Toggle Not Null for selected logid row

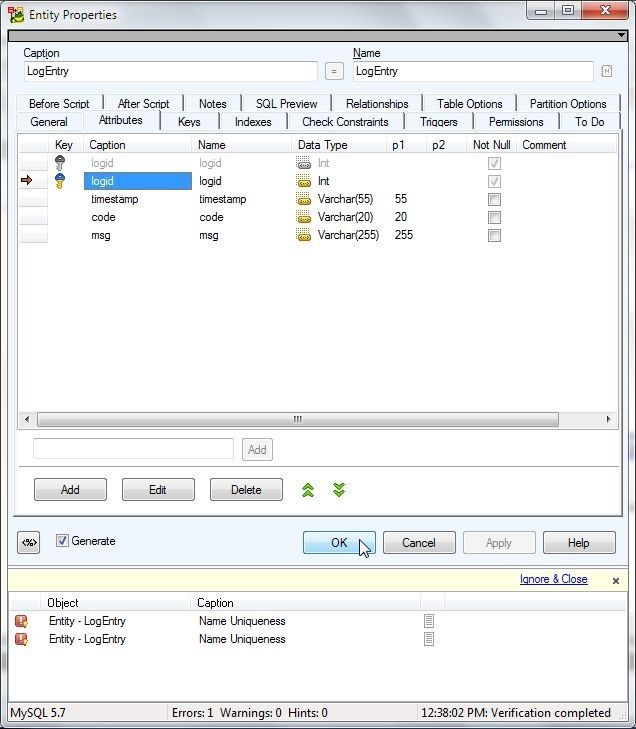pos(494,181)
